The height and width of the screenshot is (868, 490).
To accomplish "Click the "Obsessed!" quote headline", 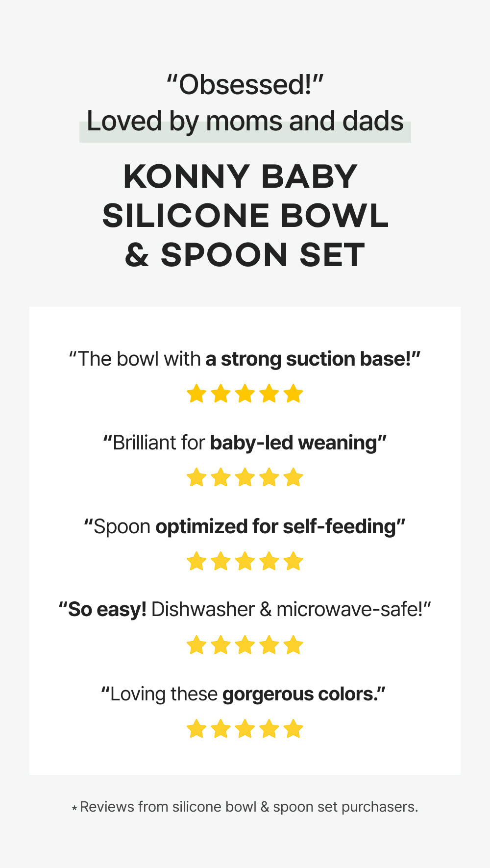I will pos(245,85).
